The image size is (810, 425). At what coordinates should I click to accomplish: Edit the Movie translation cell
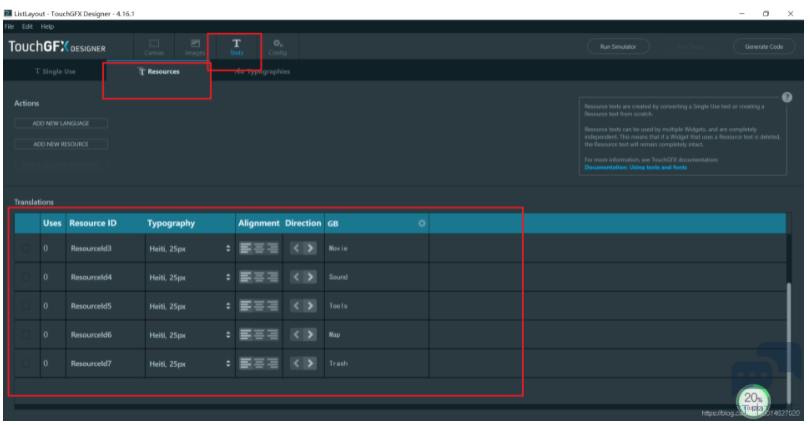[x=377, y=248]
